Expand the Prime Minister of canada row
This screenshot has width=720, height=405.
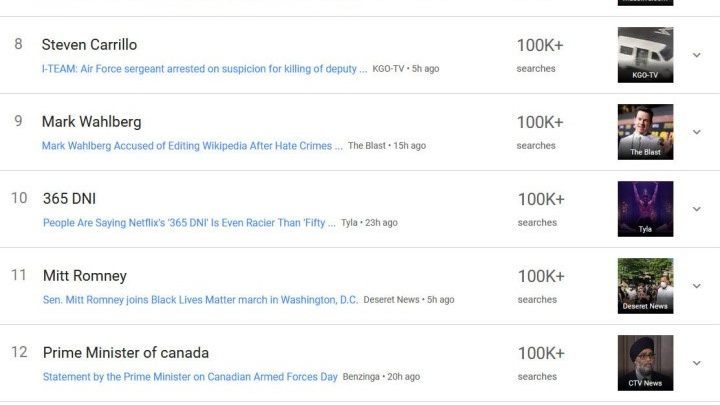[x=697, y=363]
